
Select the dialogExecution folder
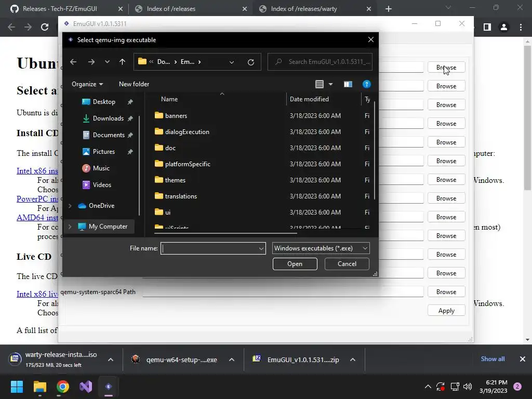point(187,131)
